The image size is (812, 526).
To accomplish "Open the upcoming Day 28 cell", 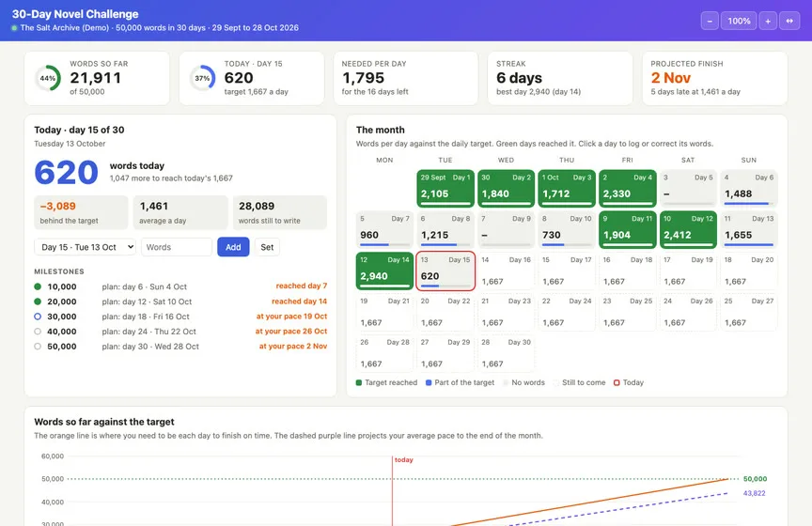I will click(x=384, y=353).
